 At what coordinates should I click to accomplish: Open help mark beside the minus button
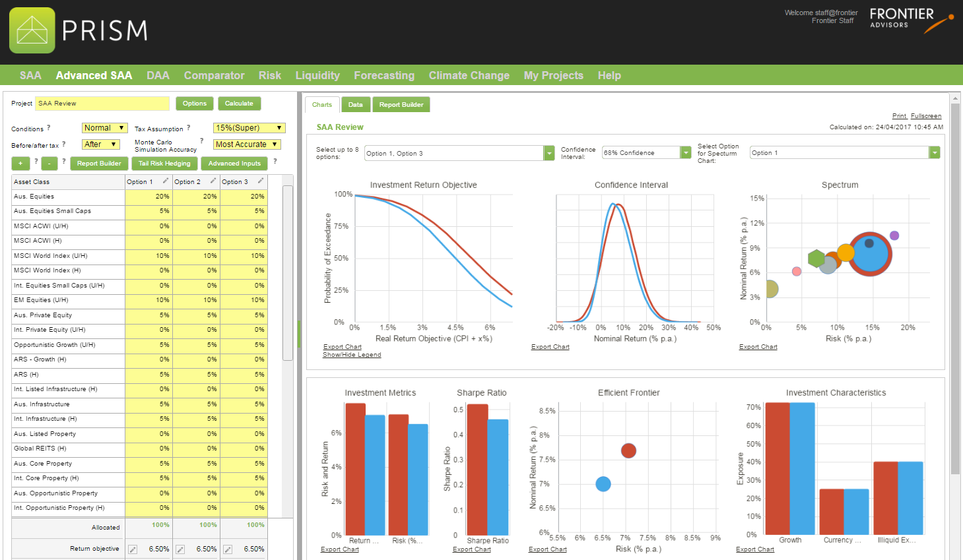click(63, 162)
